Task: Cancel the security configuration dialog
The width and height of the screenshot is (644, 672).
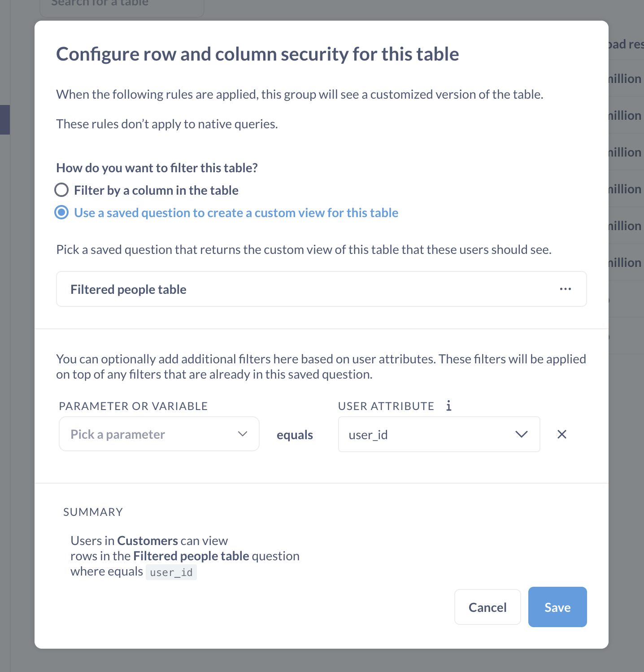Action: click(x=487, y=607)
